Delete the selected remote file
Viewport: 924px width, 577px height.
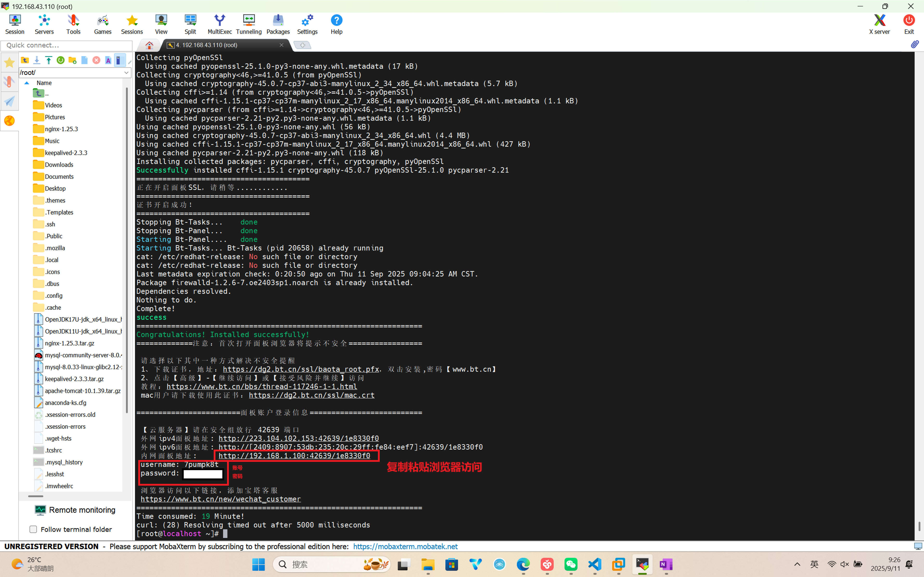point(96,60)
